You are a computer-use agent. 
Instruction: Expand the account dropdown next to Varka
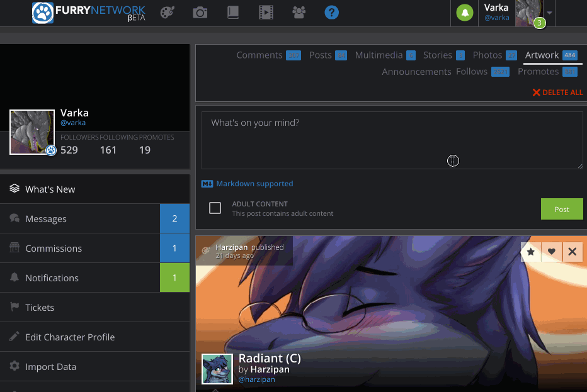click(x=549, y=13)
